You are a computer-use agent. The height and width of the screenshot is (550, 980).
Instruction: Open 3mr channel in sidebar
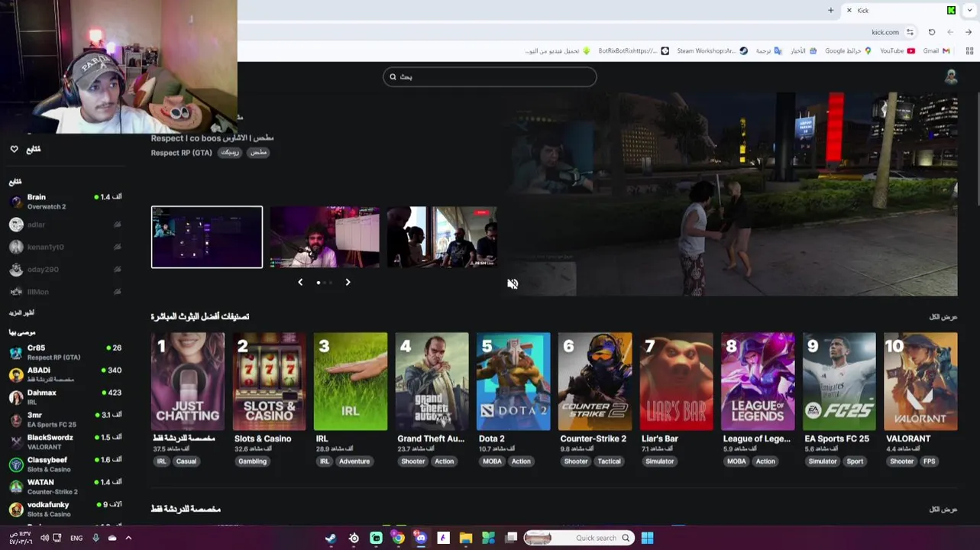(65, 419)
